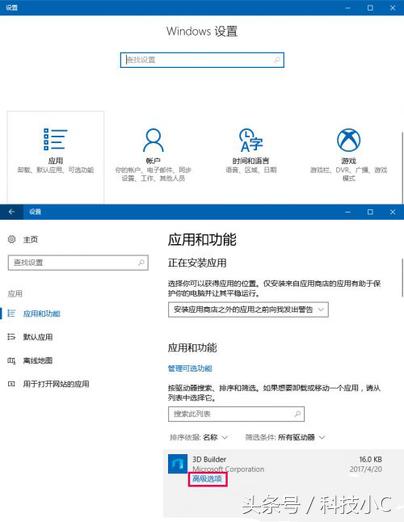Click the 帐户 tile title text
This screenshot has height=522, width=404.
153,161
